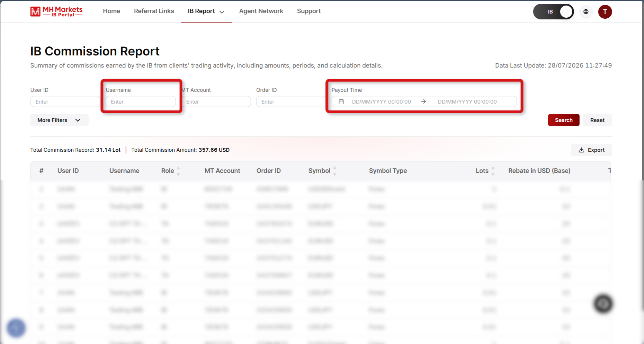Set the Payout Time end date
This screenshot has width=644, height=344.
467,102
